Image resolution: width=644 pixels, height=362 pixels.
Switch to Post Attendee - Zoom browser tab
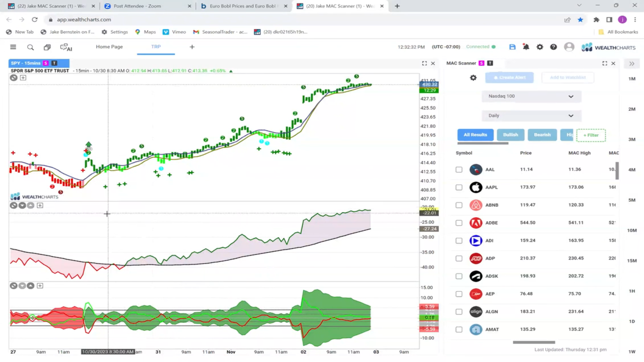[148, 6]
